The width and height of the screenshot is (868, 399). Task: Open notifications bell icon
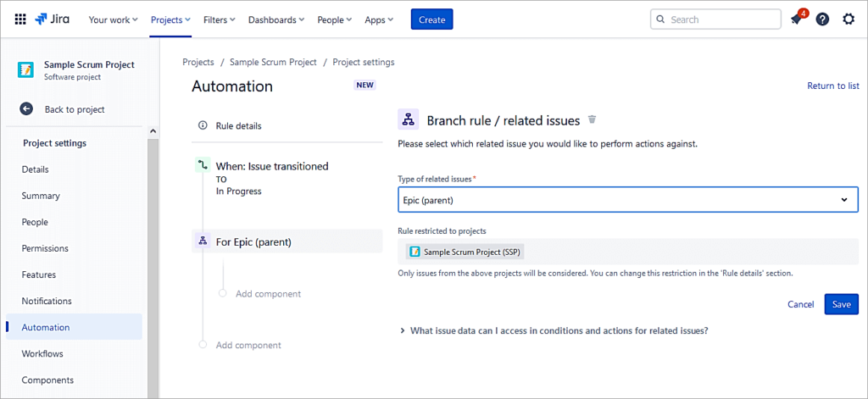coord(796,19)
